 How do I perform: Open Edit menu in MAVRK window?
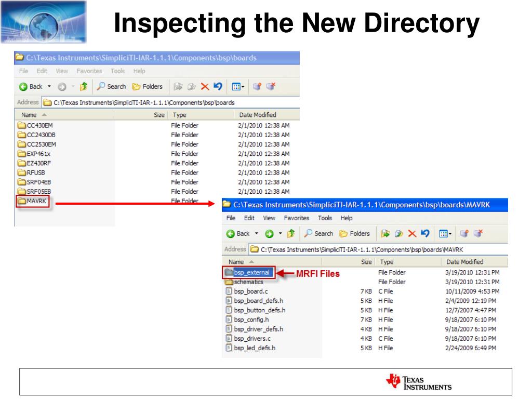[249, 218]
